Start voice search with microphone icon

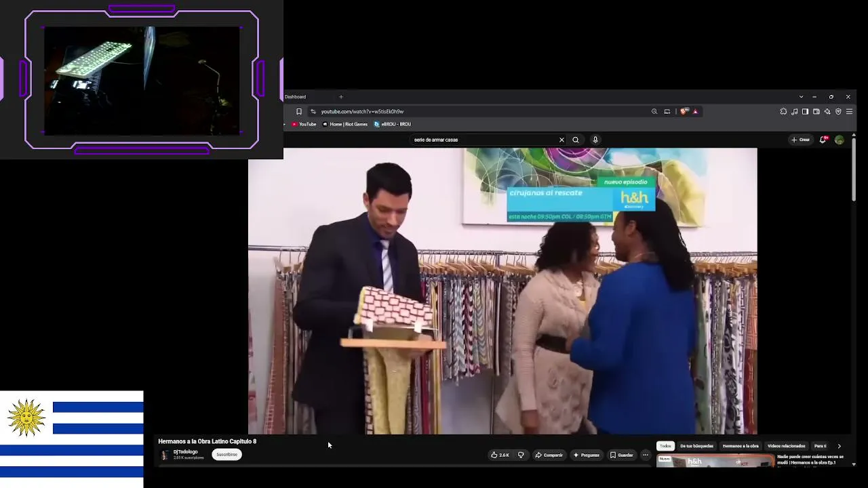click(x=595, y=140)
